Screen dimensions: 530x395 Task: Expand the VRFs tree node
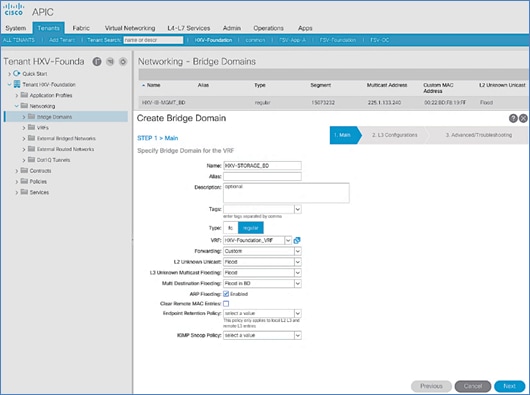[x=24, y=128]
